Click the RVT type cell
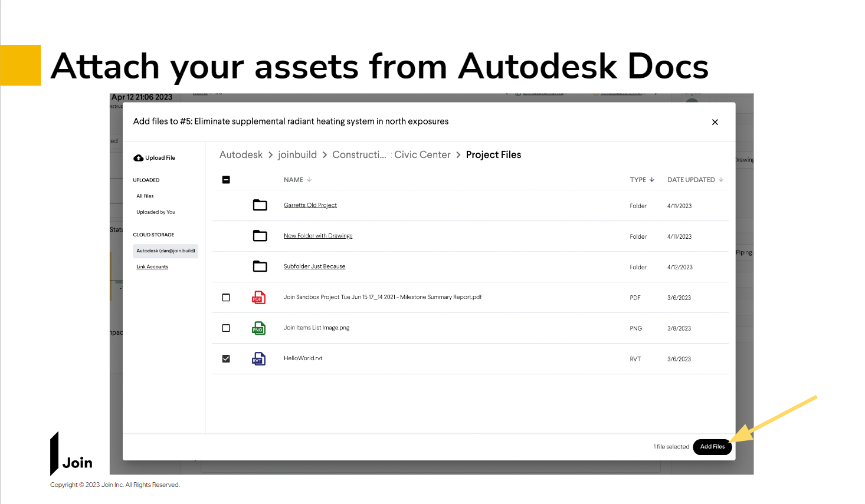 point(635,359)
